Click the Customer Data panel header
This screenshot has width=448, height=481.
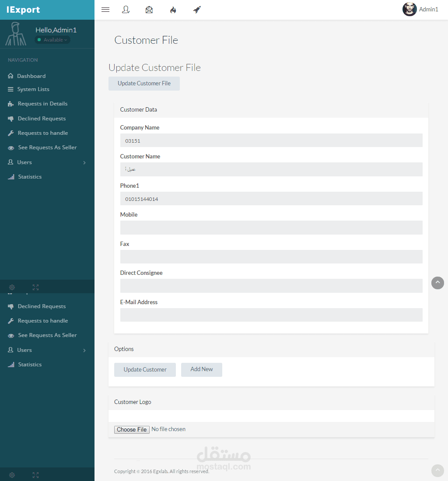pyautogui.click(x=271, y=109)
